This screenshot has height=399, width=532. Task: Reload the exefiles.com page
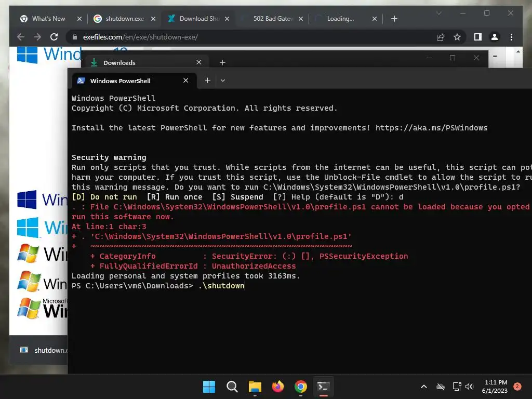[x=54, y=37]
